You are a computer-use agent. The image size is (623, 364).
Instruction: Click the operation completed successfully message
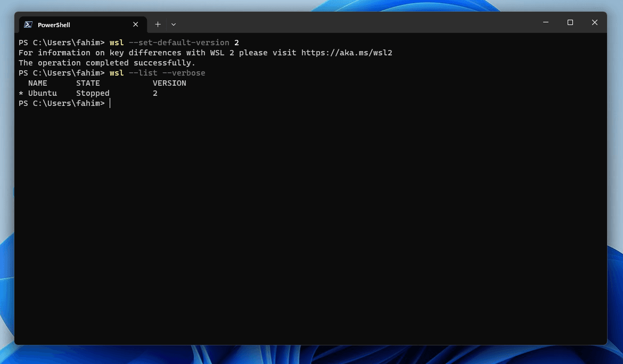pos(107,63)
